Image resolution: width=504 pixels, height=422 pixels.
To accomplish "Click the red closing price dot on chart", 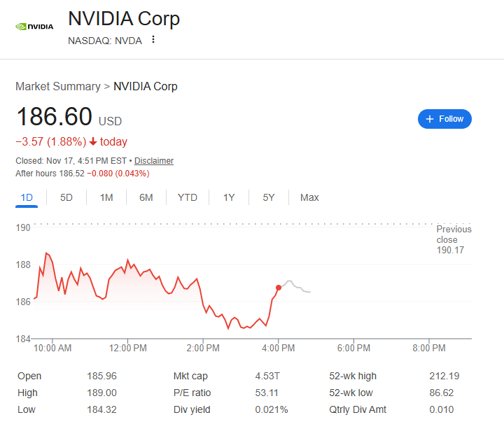I will 279,288.
